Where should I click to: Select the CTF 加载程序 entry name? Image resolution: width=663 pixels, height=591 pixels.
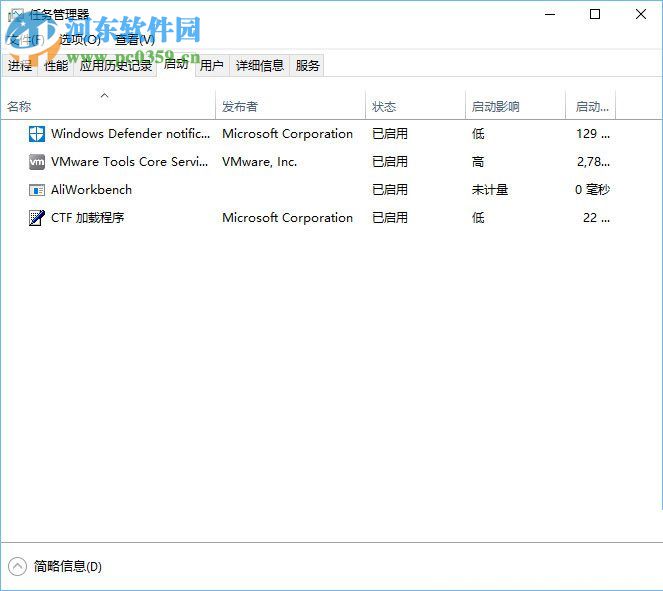[88, 218]
